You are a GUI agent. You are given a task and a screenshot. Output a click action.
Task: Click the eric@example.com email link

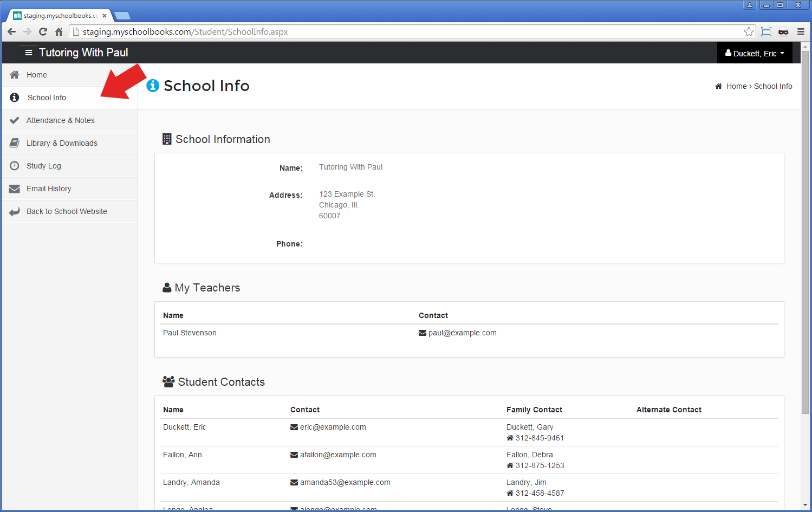pyautogui.click(x=333, y=427)
